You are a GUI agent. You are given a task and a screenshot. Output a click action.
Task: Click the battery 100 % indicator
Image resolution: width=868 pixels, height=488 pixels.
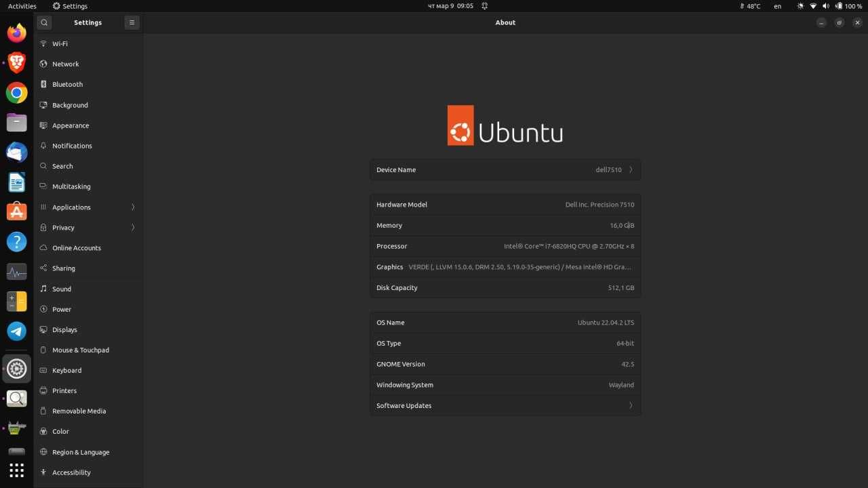pyautogui.click(x=848, y=6)
